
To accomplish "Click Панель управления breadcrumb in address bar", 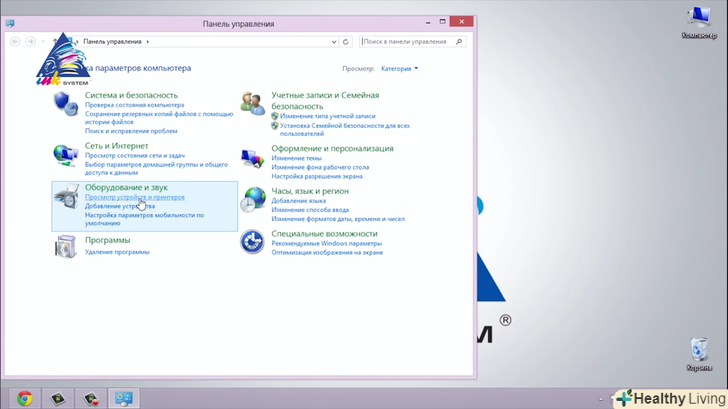I will coord(112,42).
